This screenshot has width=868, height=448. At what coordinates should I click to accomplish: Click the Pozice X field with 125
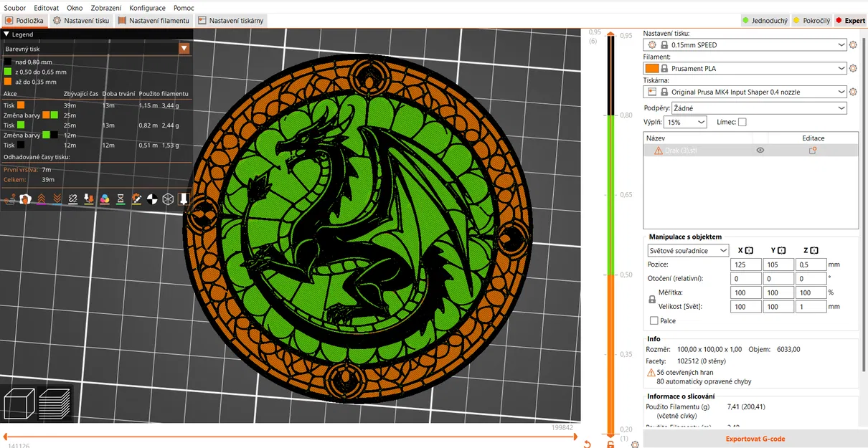pyautogui.click(x=745, y=264)
